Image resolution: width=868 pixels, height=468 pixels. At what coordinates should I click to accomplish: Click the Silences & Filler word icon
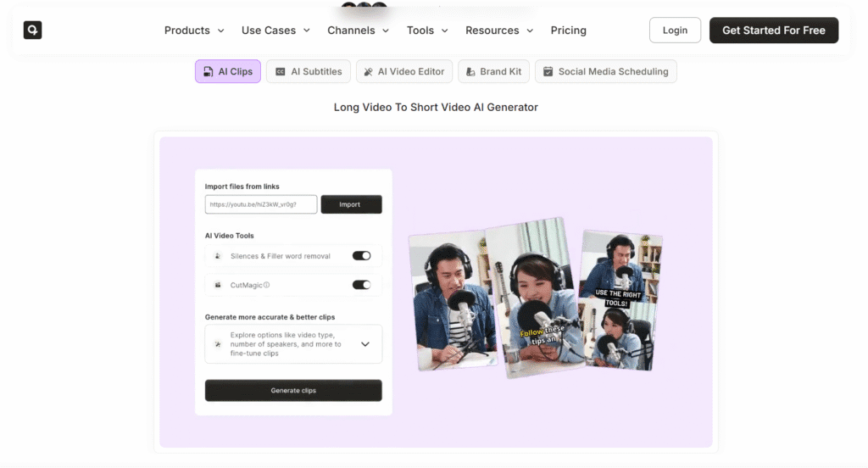coord(218,256)
